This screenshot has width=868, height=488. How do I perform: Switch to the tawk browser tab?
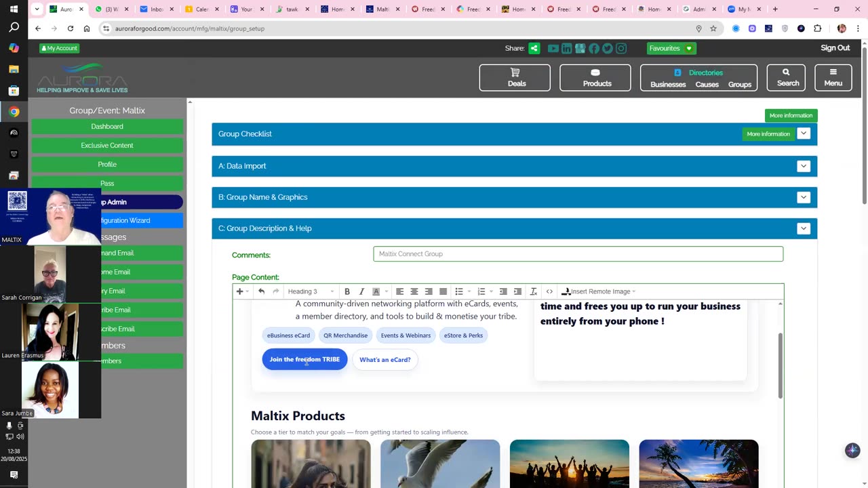pos(292,9)
